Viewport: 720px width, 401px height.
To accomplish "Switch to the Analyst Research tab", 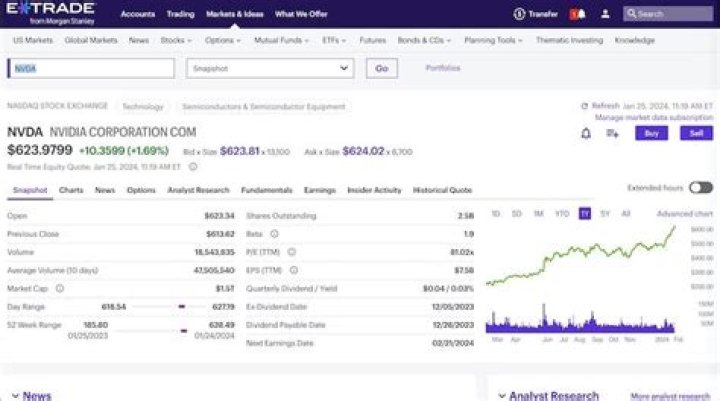I will tap(198, 190).
